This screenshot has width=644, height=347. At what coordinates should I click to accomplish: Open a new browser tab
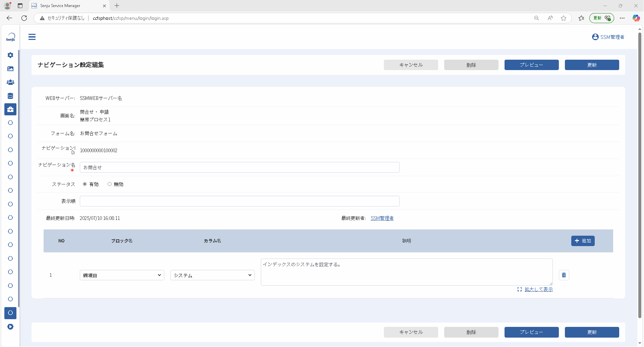pos(117,6)
